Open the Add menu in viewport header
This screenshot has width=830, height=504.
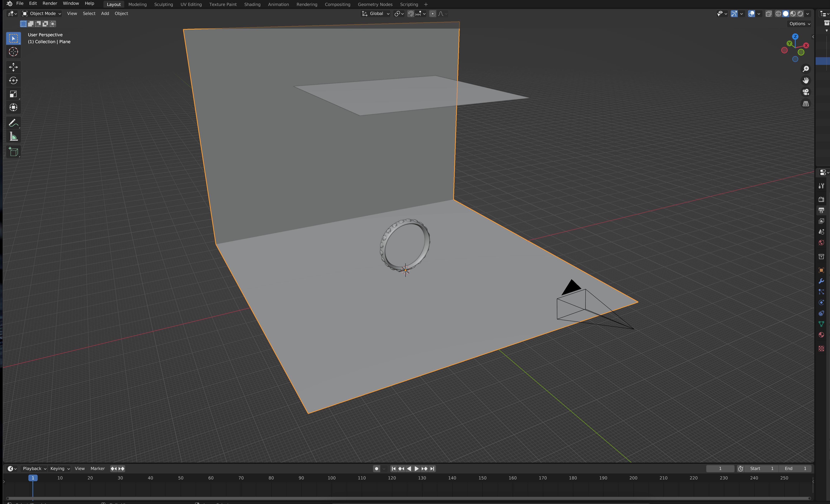pos(105,13)
